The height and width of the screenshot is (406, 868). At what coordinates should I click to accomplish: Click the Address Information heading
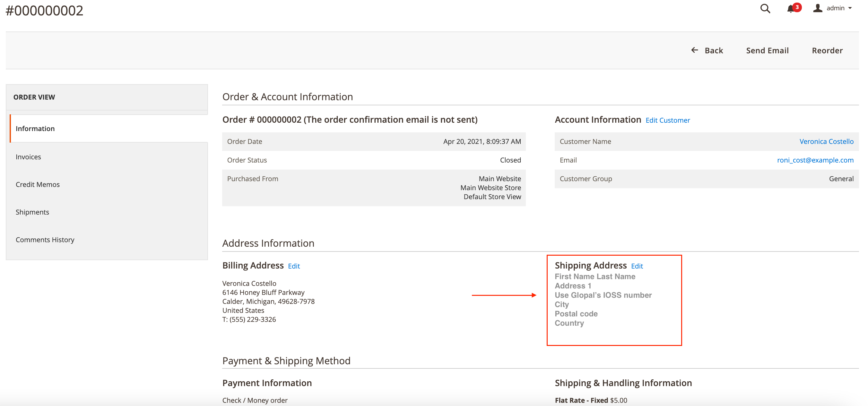coord(268,243)
